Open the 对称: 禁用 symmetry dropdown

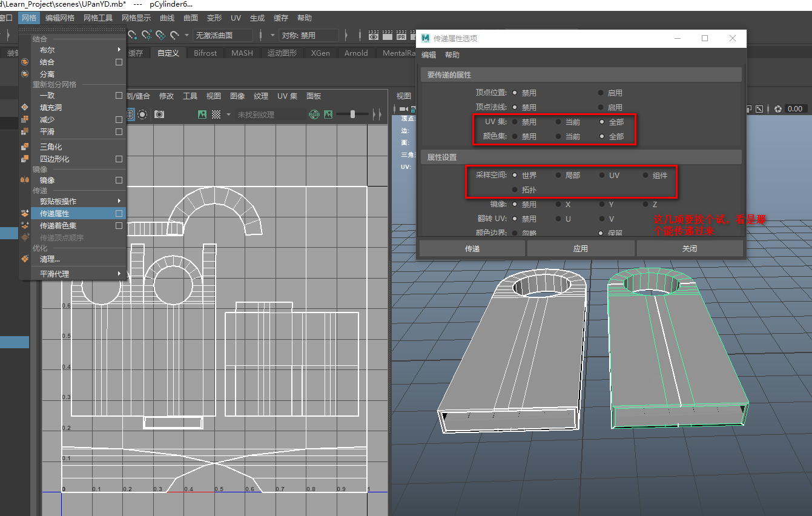(309, 36)
